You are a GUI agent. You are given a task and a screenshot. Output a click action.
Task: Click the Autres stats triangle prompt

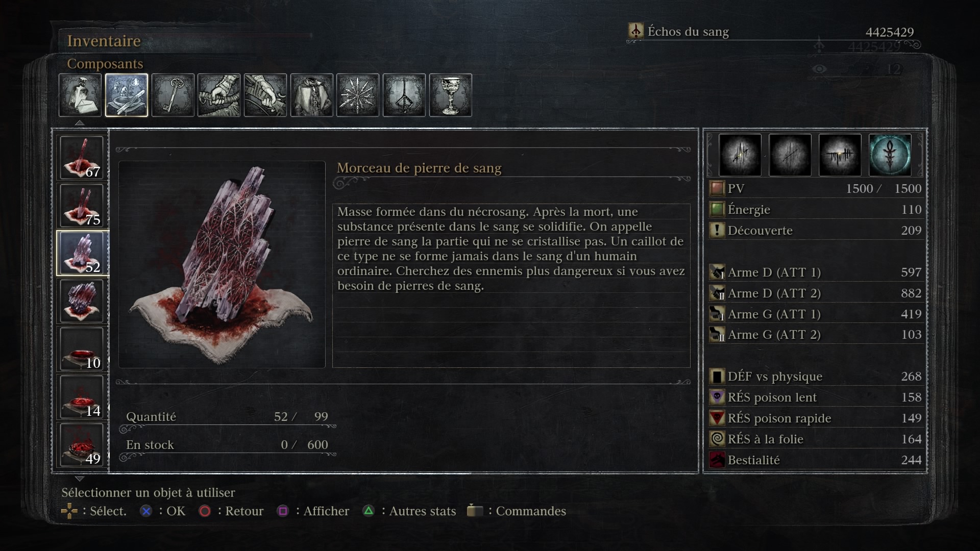[409, 511]
